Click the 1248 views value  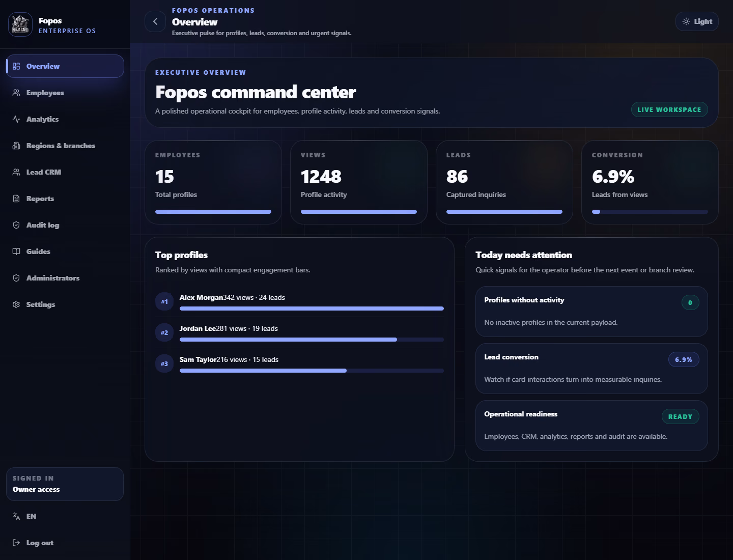(321, 177)
